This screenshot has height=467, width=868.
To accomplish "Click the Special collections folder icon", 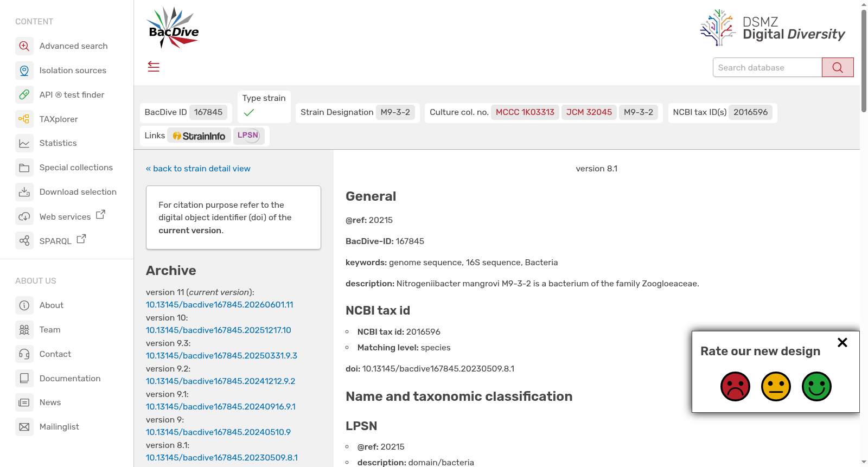I will pyautogui.click(x=24, y=168).
